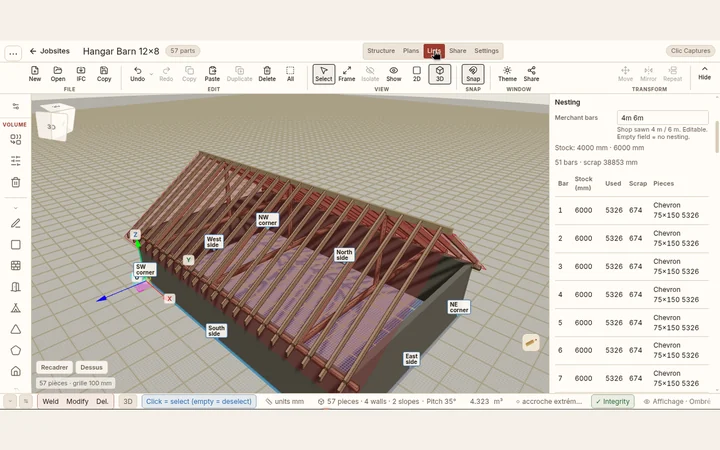Click the 57 parts badge
Viewport: 720px width, 450px height.
(183, 51)
